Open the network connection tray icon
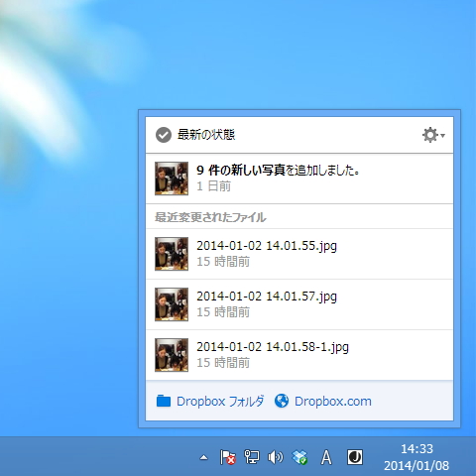The height and width of the screenshot is (476, 476). click(252, 457)
